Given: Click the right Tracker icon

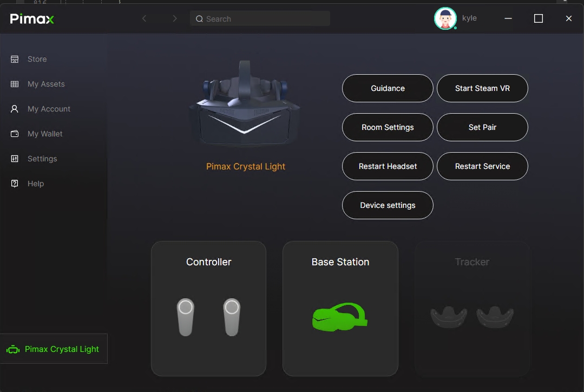Looking at the screenshot, I should pos(495,317).
